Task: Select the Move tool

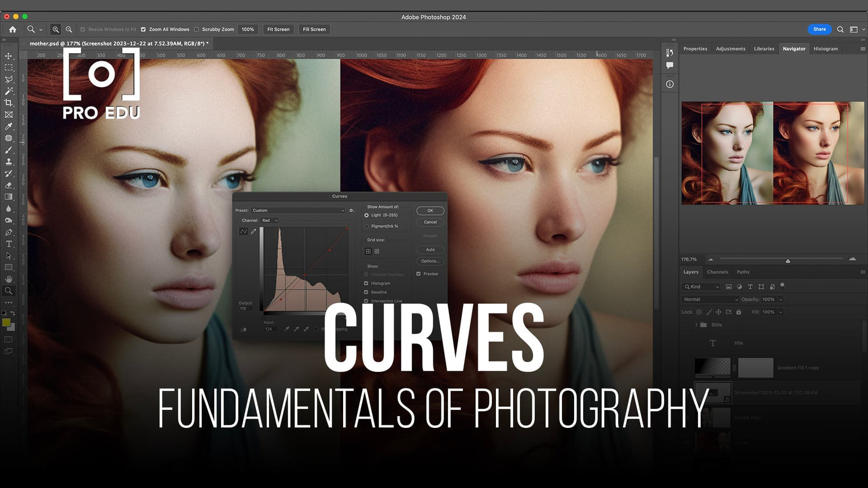Action: (x=9, y=56)
